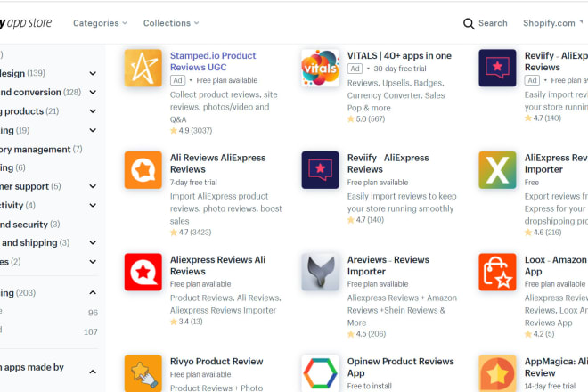This screenshot has height=392, width=588.
Task: Collapse the pricing (203) filter section
Action: pyautogui.click(x=93, y=292)
